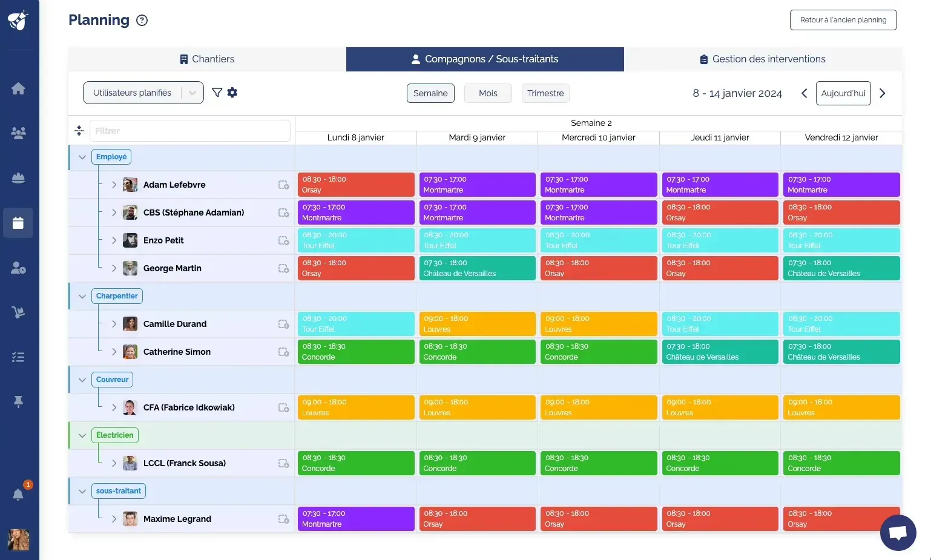Open the notifications bell with badge

point(18,495)
